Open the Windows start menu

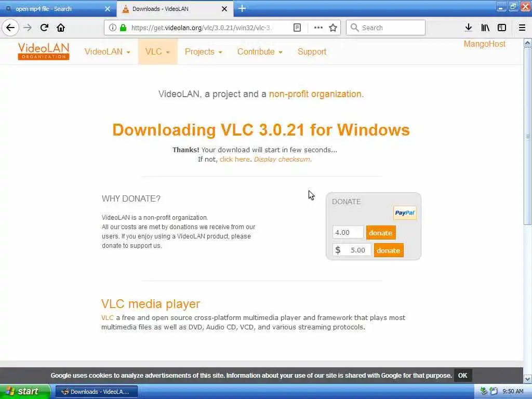point(25,391)
